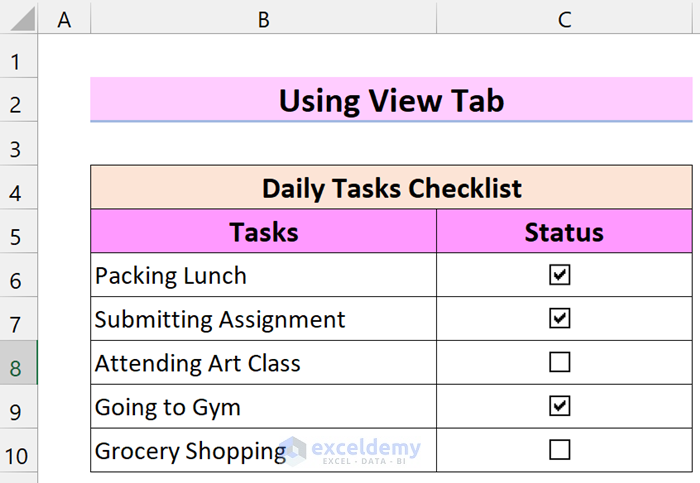Select row 8 header
The height and width of the screenshot is (483, 700).
click(17, 363)
